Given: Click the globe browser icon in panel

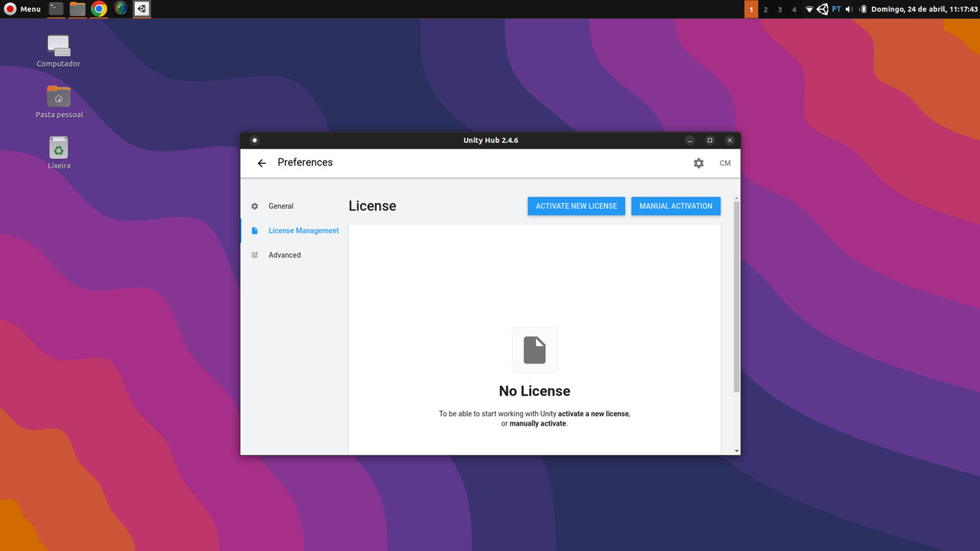Looking at the screenshot, I should coord(121,9).
